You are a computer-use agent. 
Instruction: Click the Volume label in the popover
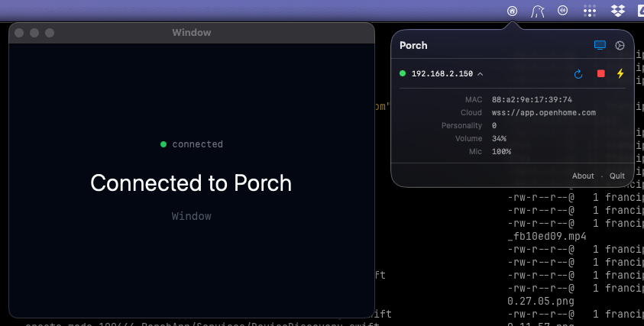[x=468, y=139]
